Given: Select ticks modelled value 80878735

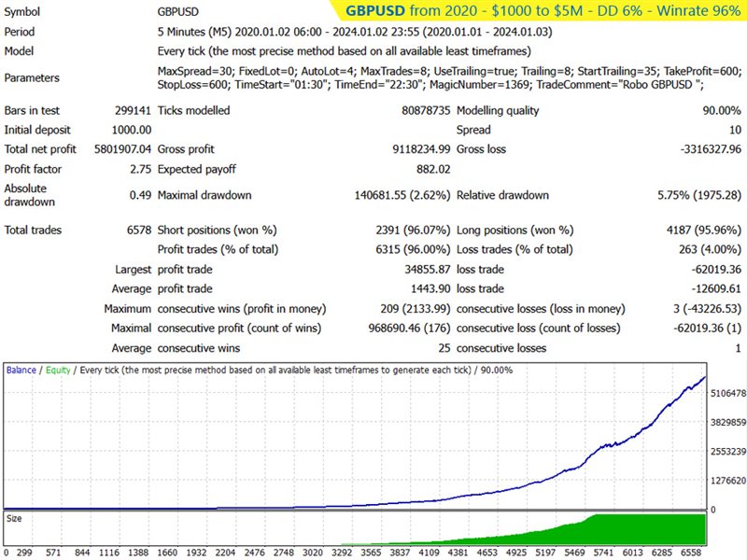Looking at the screenshot, I should pos(426,110).
